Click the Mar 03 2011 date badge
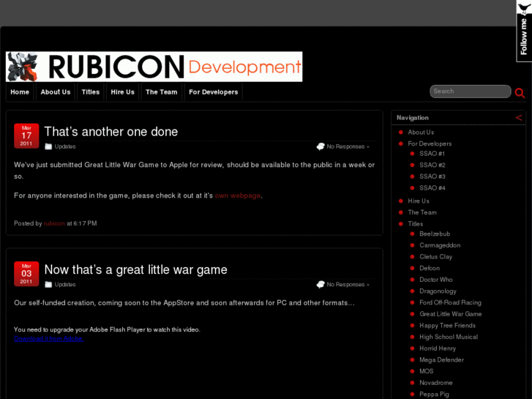Viewport: 532px width, 399px height. [26, 274]
